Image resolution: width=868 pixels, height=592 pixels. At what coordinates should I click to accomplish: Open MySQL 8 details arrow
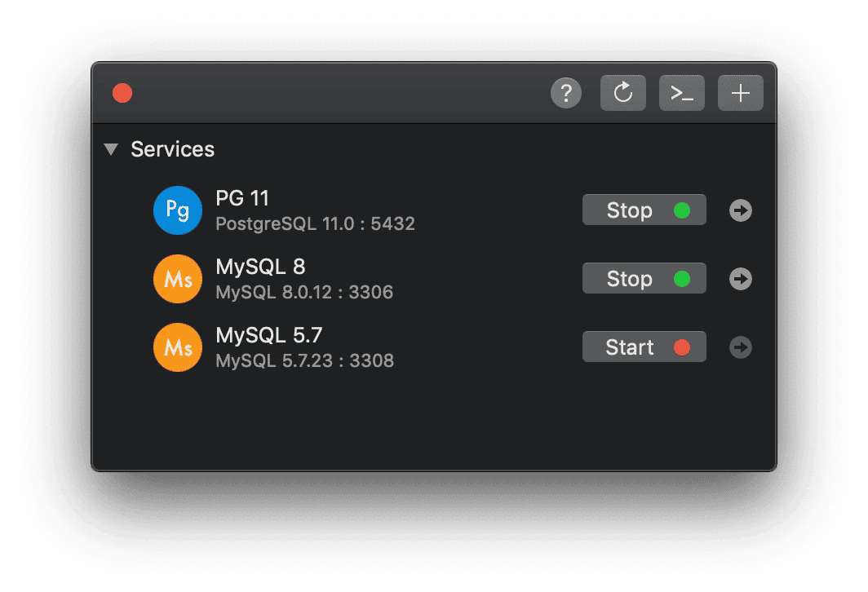point(741,279)
